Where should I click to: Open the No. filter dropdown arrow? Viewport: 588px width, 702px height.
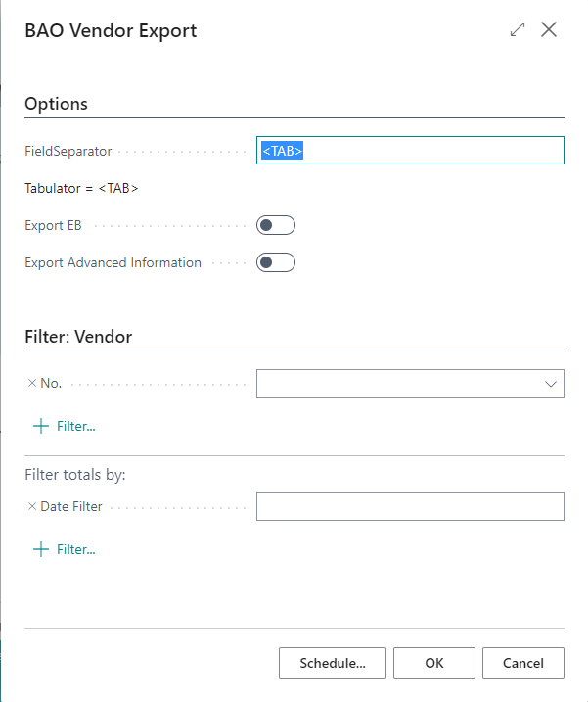click(551, 384)
